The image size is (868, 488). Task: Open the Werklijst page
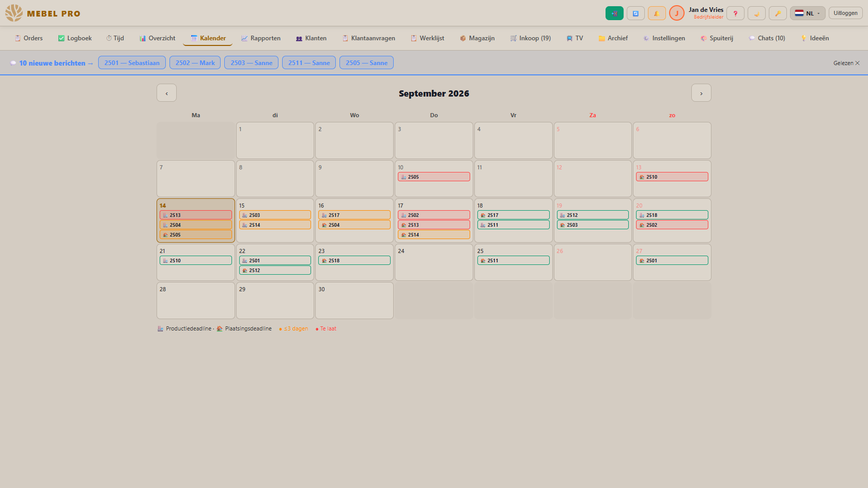428,38
